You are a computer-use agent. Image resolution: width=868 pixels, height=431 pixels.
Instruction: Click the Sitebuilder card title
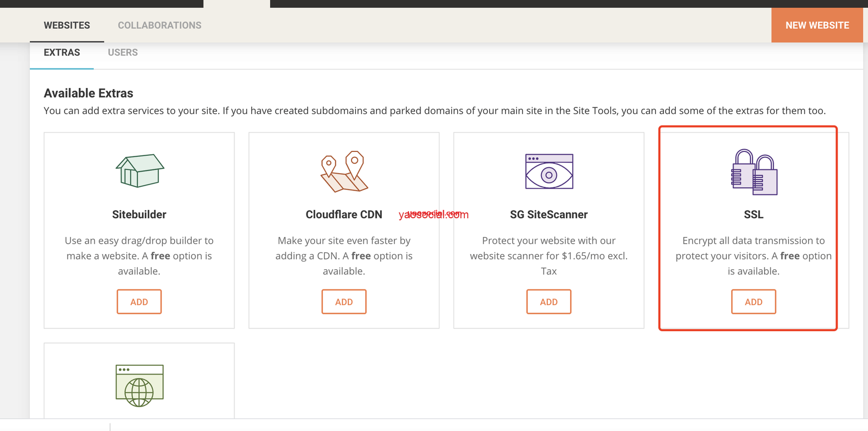[139, 214]
